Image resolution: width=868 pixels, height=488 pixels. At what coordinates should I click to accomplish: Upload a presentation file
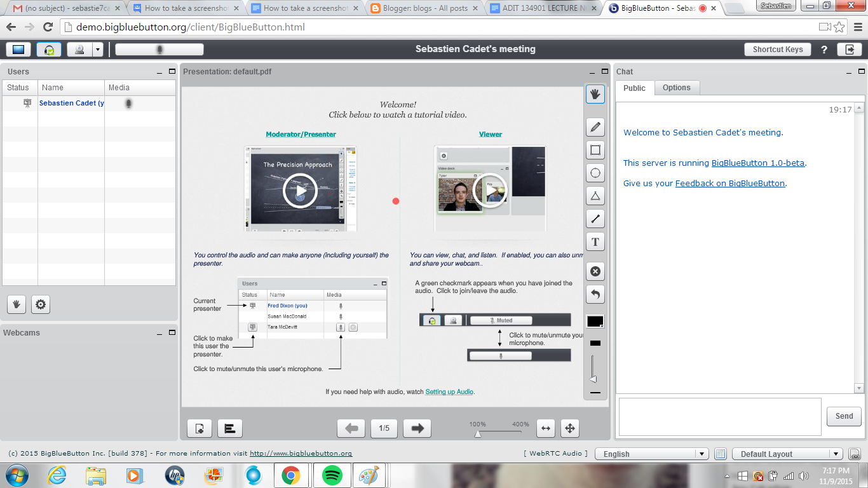click(x=200, y=428)
